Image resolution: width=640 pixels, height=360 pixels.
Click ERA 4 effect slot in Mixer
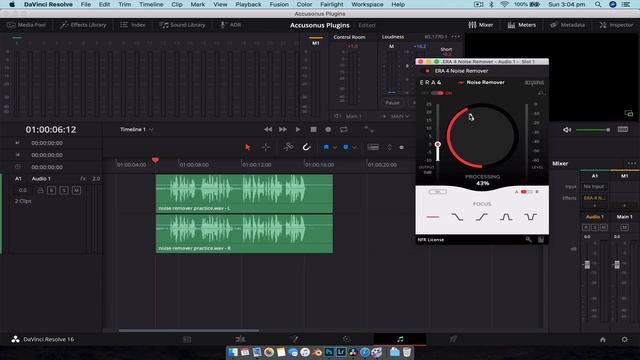point(594,198)
